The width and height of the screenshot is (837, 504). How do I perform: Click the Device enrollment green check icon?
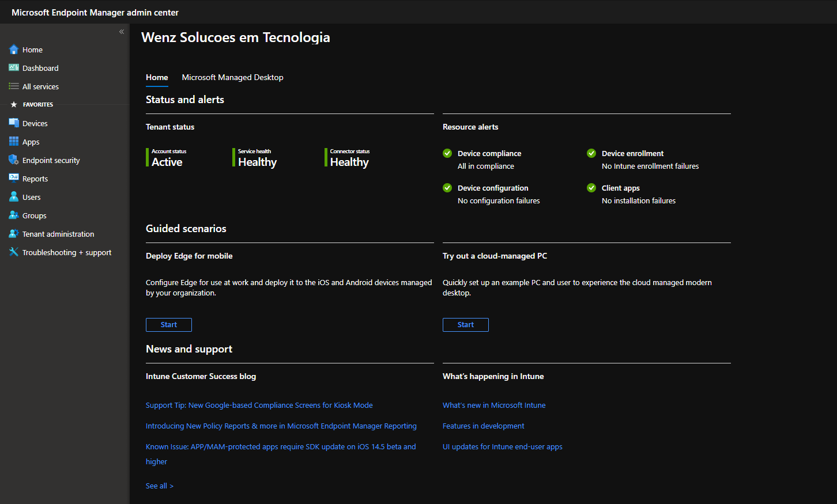[591, 153]
